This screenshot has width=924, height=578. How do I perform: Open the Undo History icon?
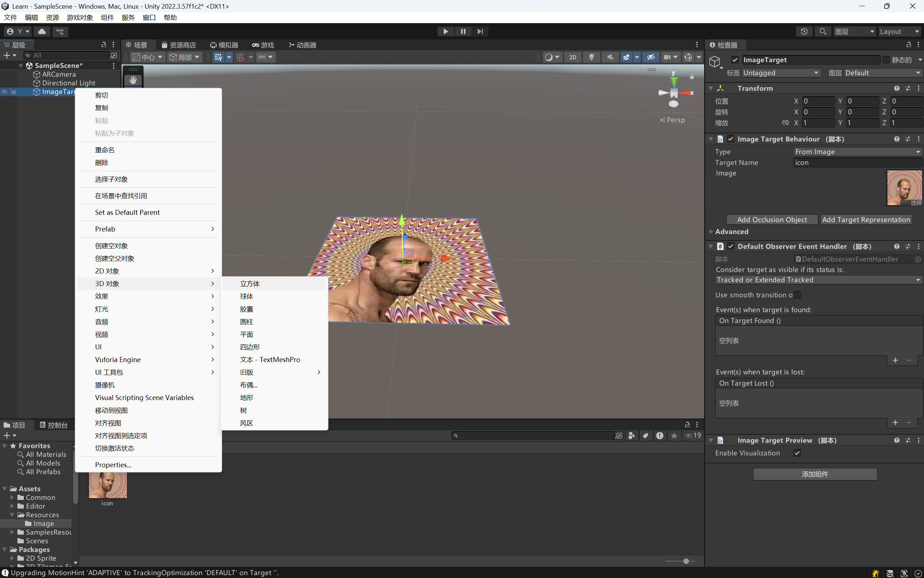tap(804, 31)
